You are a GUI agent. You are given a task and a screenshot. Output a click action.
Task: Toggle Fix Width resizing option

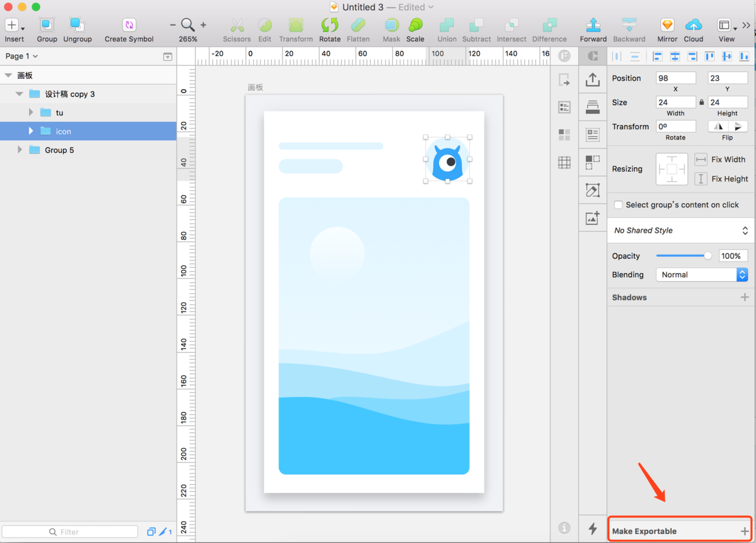tap(701, 160)
